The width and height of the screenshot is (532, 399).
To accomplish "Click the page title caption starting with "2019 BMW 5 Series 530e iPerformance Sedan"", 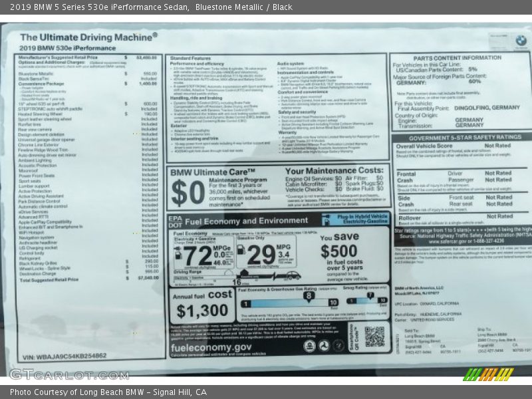I will pyautogui.click(x=151, y=7).
